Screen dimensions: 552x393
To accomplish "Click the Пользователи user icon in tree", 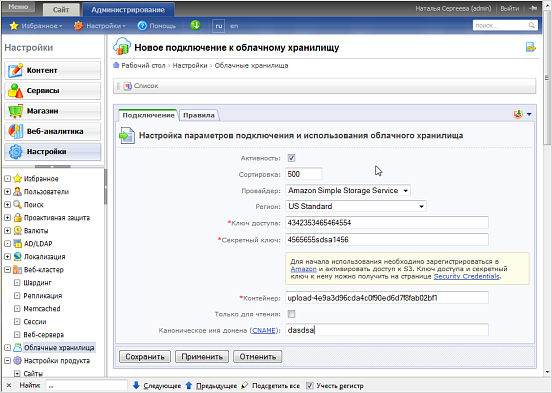I will 17,192.
